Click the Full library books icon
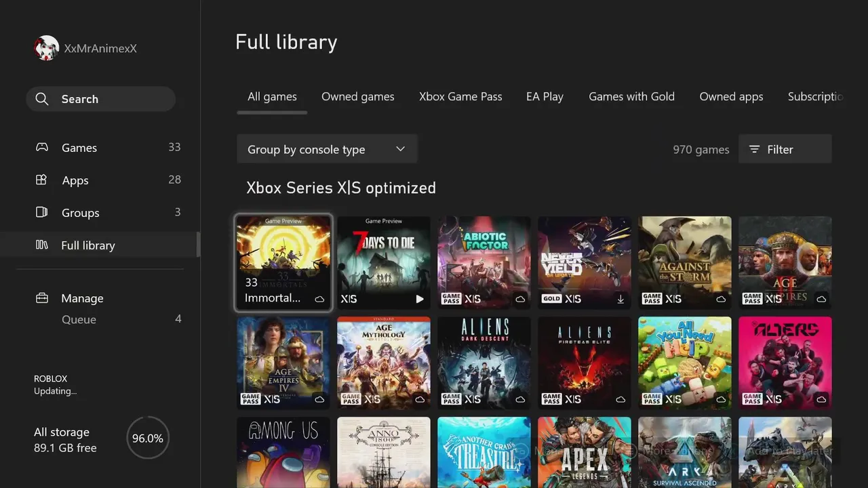Viewport: 868px width, 488px height. coord(41,245)
